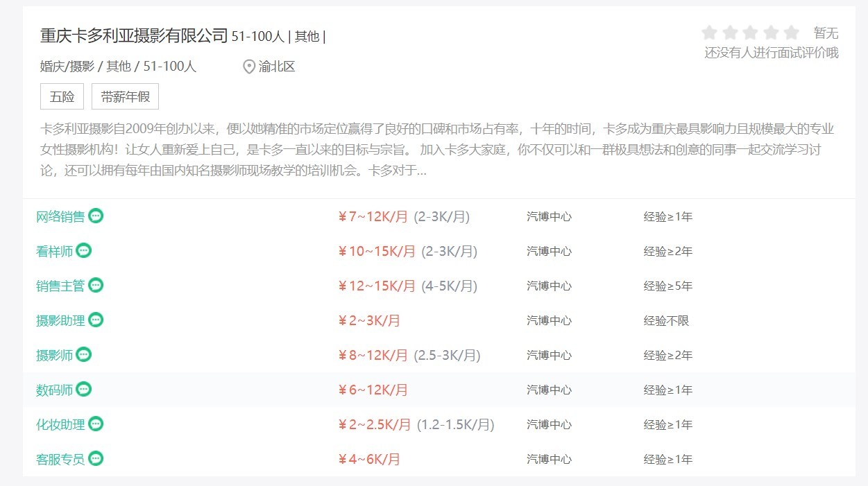Click the 带薪年假 benefit tag
The image size is (868, 486).
click(125, 97)
